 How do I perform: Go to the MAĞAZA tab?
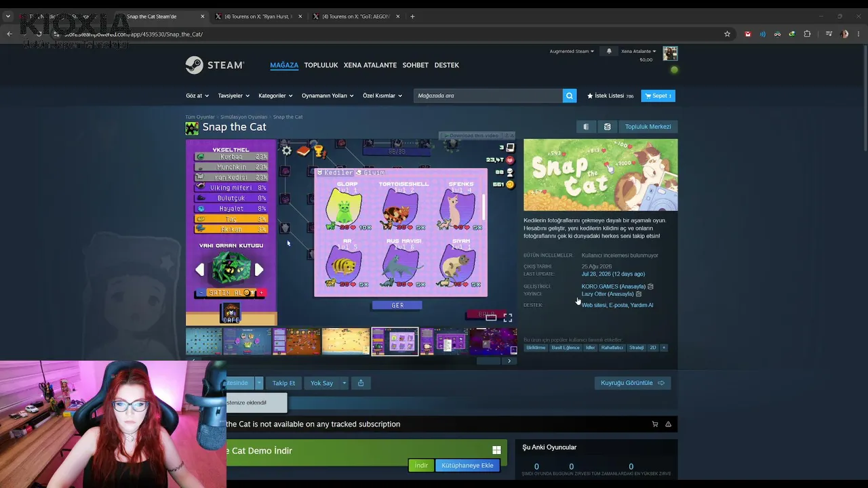click(284, 65)
